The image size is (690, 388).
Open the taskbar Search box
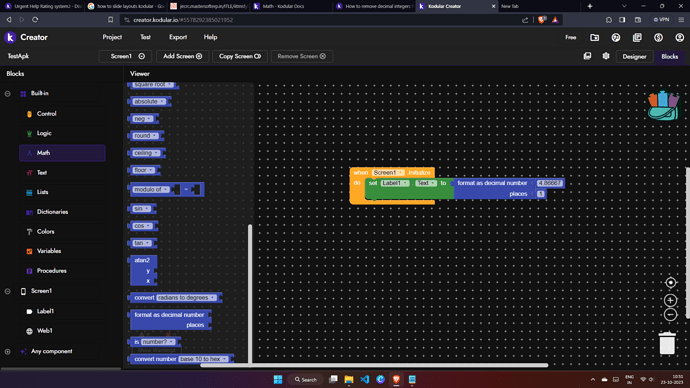[305, 379]
